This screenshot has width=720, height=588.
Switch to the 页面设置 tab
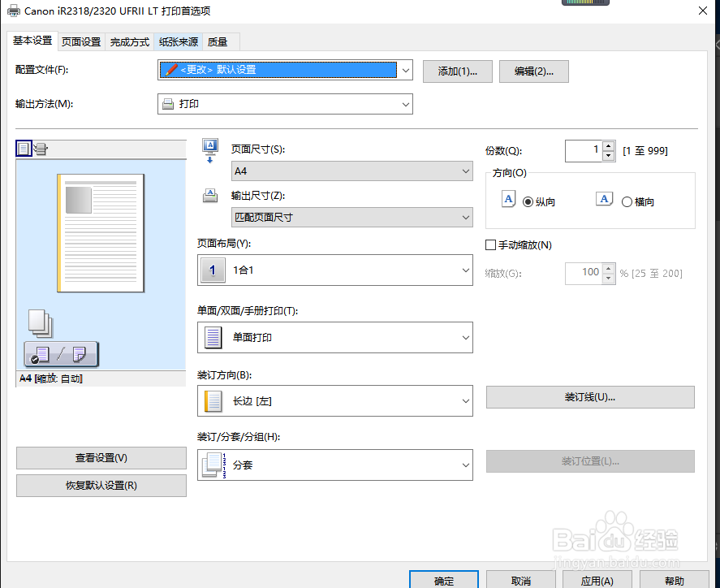pos(81,41)
